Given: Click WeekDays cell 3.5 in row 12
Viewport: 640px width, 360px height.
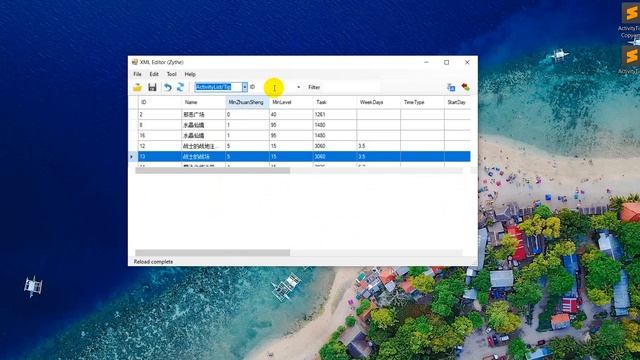Looking at the screenshot, I should tap(378, 146).
